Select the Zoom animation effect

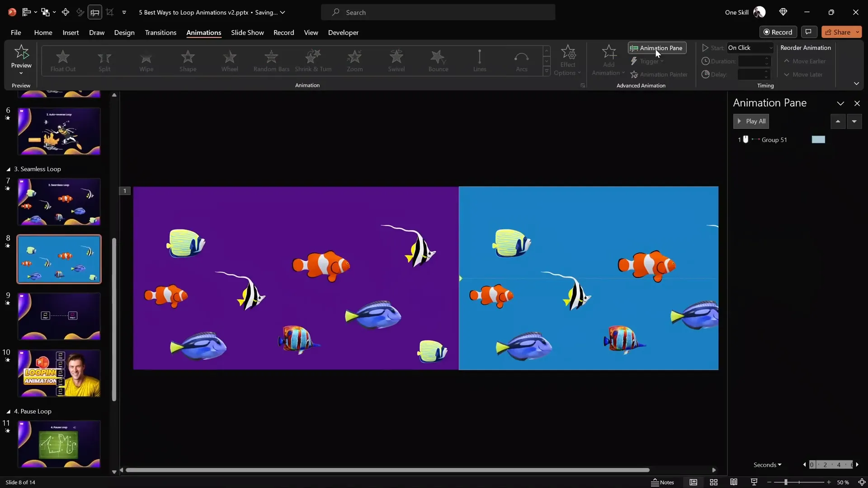pos(355,61)
